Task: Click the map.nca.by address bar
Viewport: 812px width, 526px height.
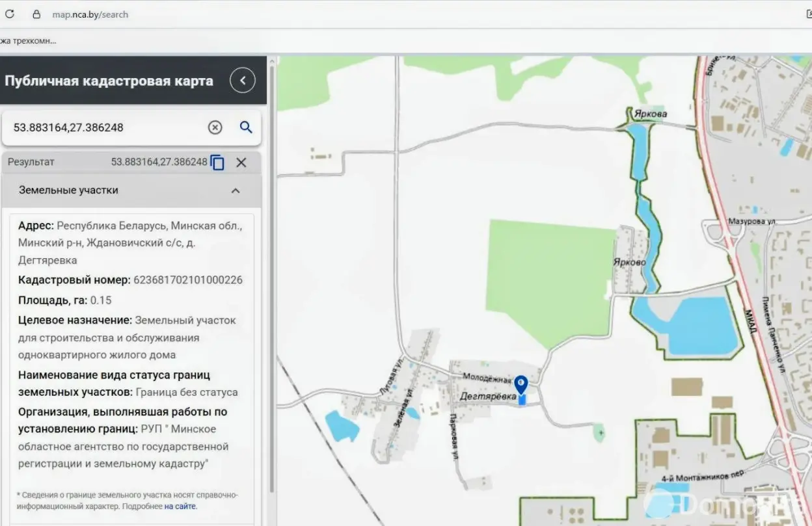Action: click(x=90, y=14)
